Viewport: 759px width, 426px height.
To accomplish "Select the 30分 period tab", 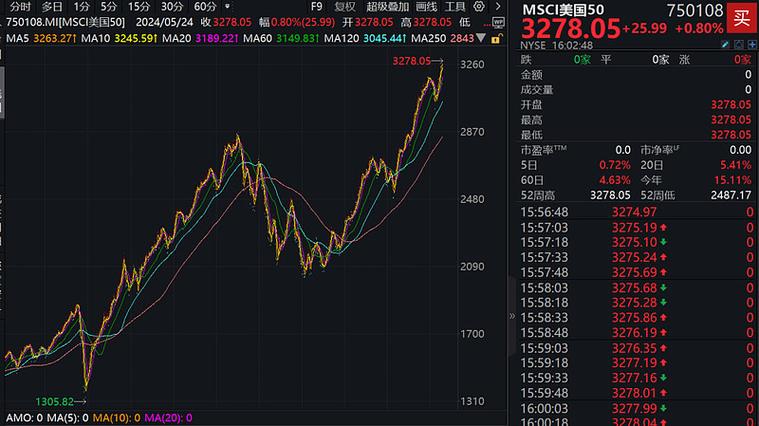I will click(172, 7).
